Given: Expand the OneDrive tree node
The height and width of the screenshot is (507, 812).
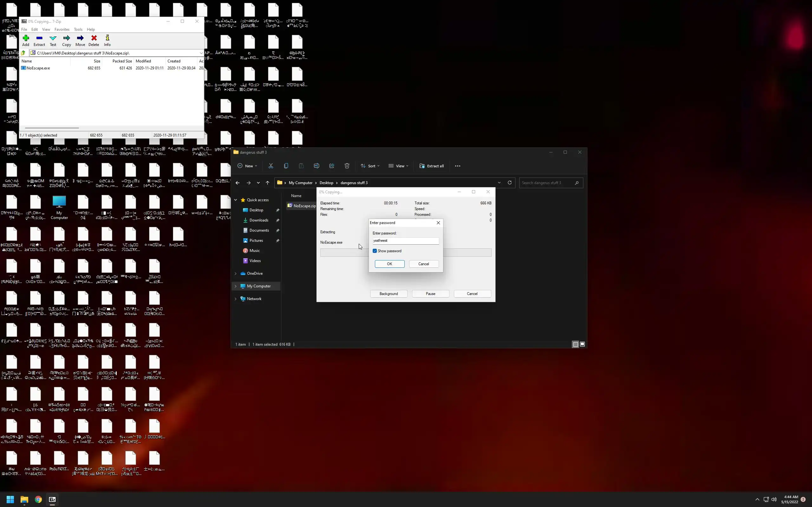Looking at the screenshot, I should [x=236, y=273].
